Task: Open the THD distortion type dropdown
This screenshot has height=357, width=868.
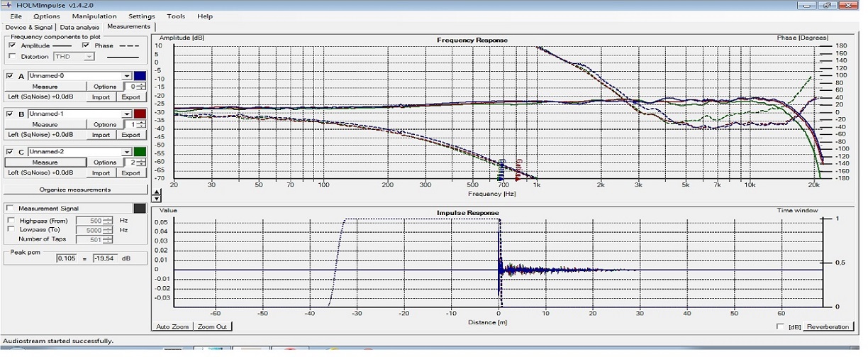Action: point(89,56)
